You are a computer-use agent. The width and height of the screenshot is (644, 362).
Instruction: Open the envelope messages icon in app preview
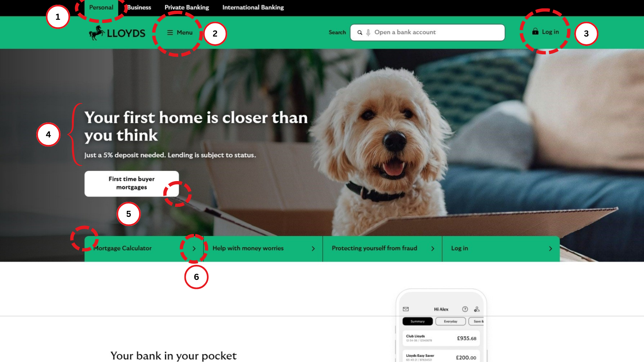point(406,309)
